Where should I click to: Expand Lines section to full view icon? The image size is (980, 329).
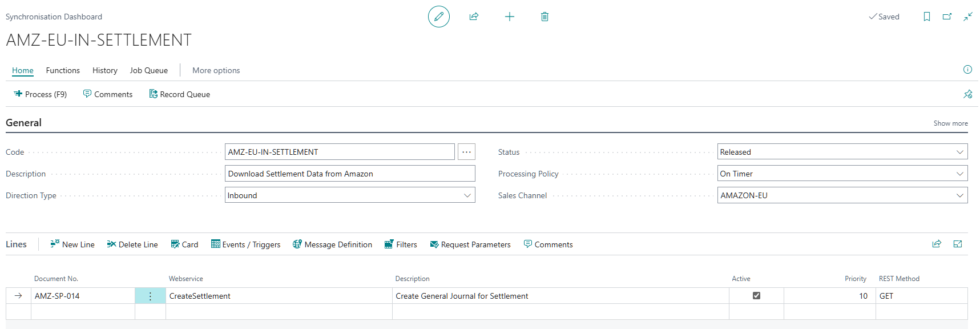(x=958, y=244)
